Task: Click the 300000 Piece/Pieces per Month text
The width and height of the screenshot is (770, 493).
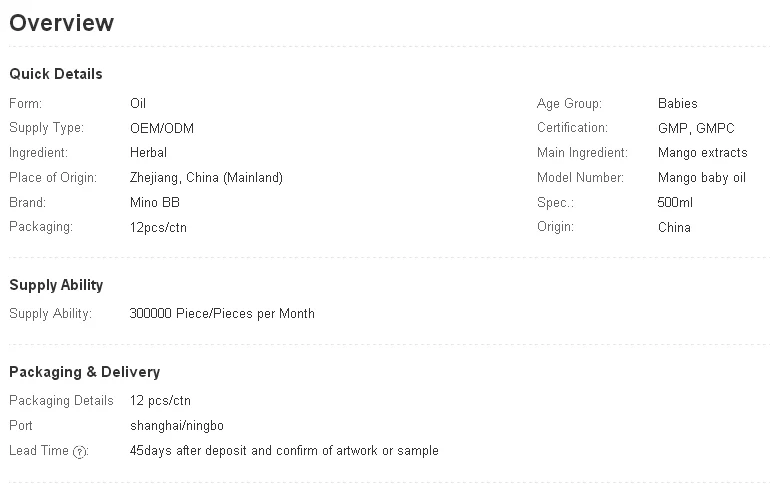Action: (222, 314)
